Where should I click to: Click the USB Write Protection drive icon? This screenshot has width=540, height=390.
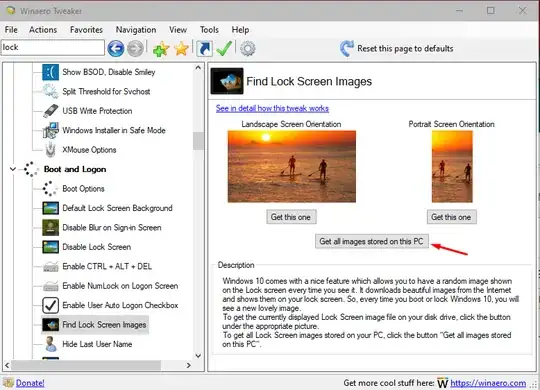pos(51,111)
